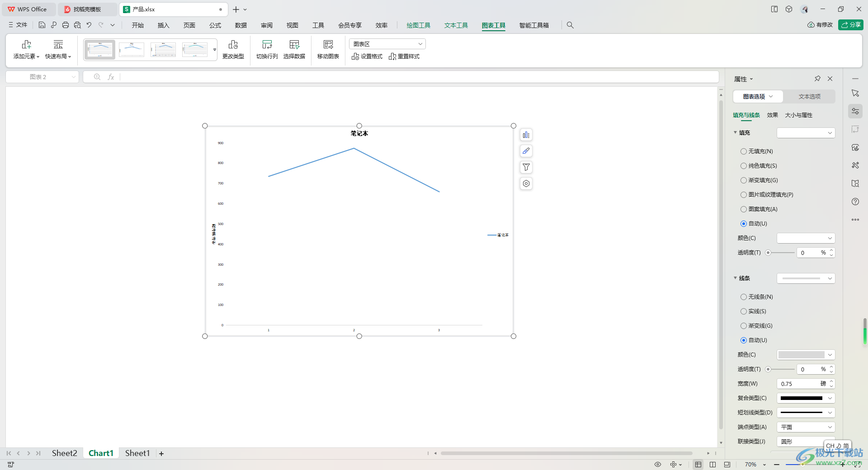This screenshot has height=470, width=868.
Task: Open the chart filter funnel button
Action: tap(526, 168)
